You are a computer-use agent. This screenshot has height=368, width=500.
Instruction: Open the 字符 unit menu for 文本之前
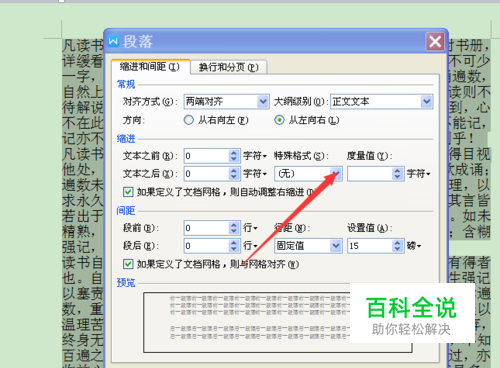pyautogui.click(x=255, y=156)
